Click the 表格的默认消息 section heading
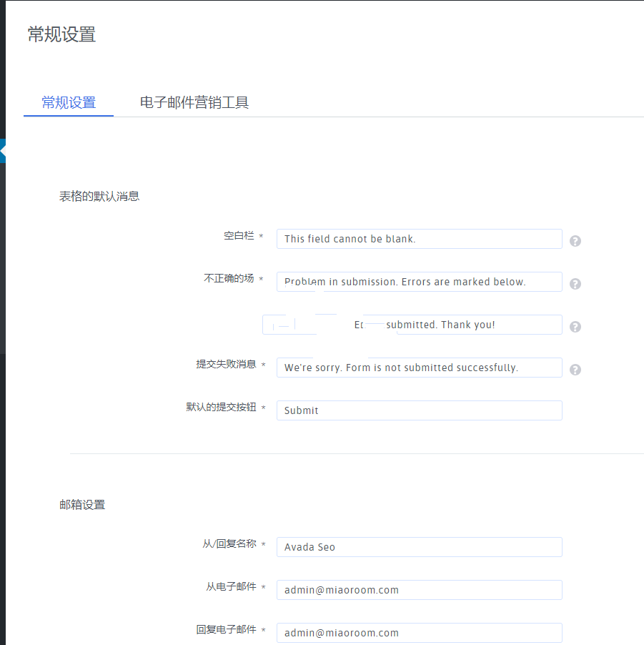 click(99, 196)
